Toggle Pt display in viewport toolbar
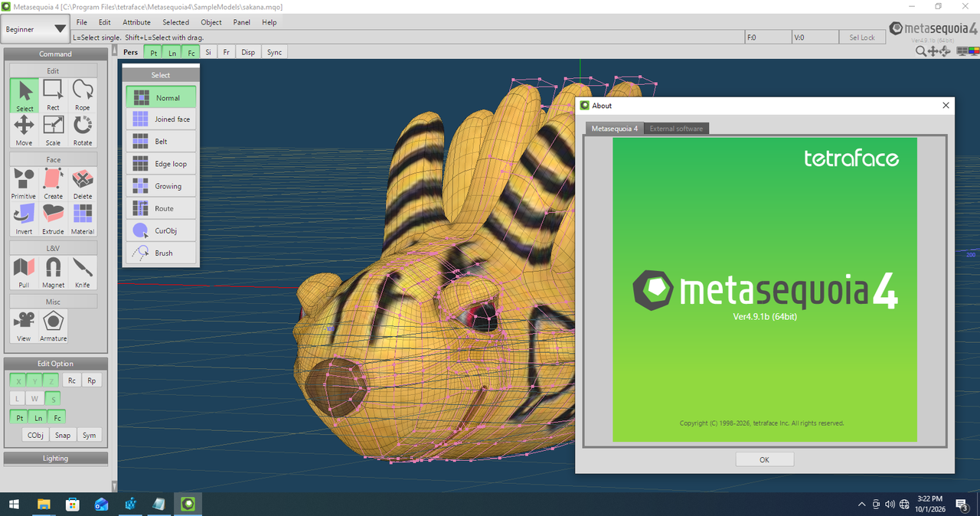Viewport: 980px width, 516px height. 154,52
